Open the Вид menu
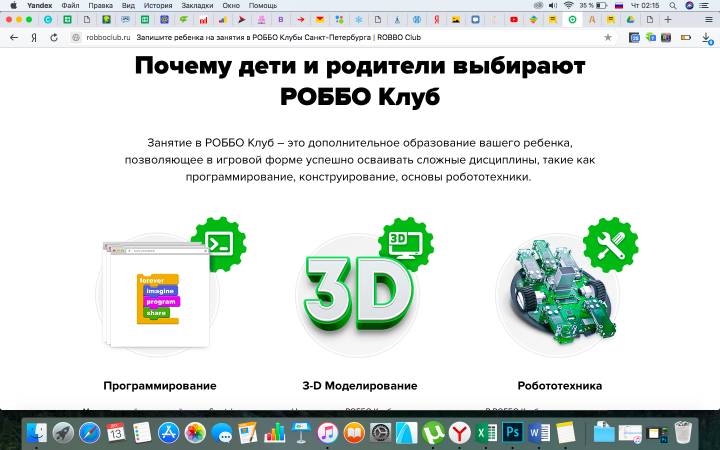This screenshot has height=450, width=720. pyautogui.click(x=128, y=6)
